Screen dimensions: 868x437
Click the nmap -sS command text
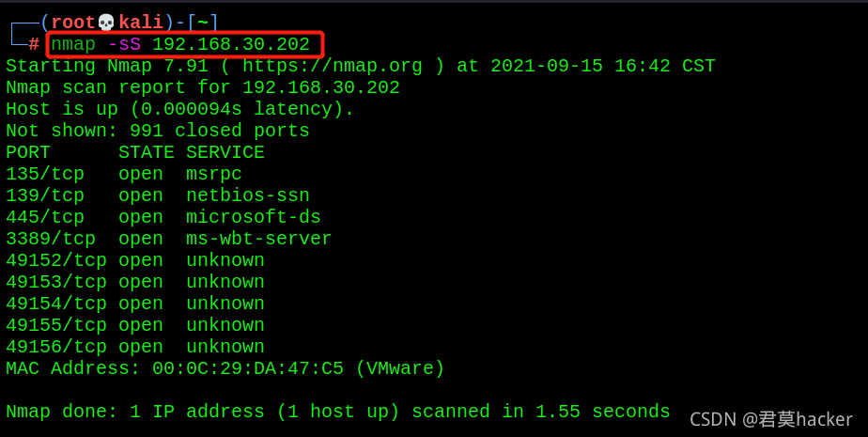click(x=180, y=44)
